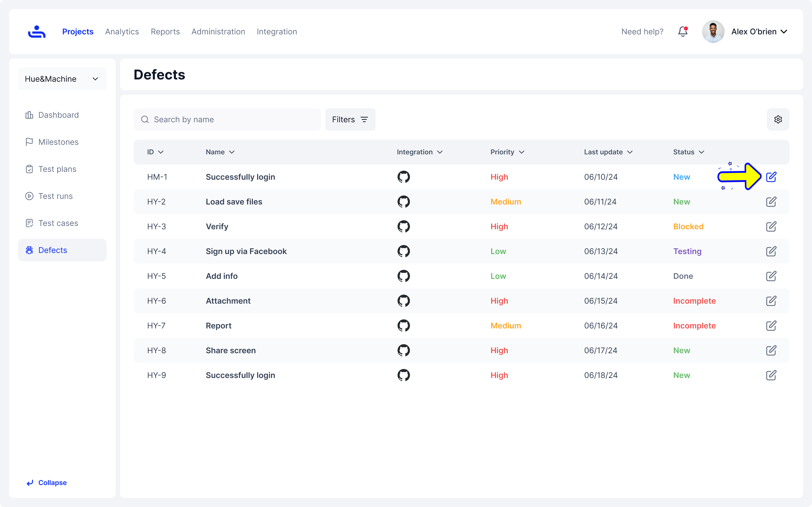Sort by the Last update column
Viewport: 812px width, 507px height.
click(608, 152)
